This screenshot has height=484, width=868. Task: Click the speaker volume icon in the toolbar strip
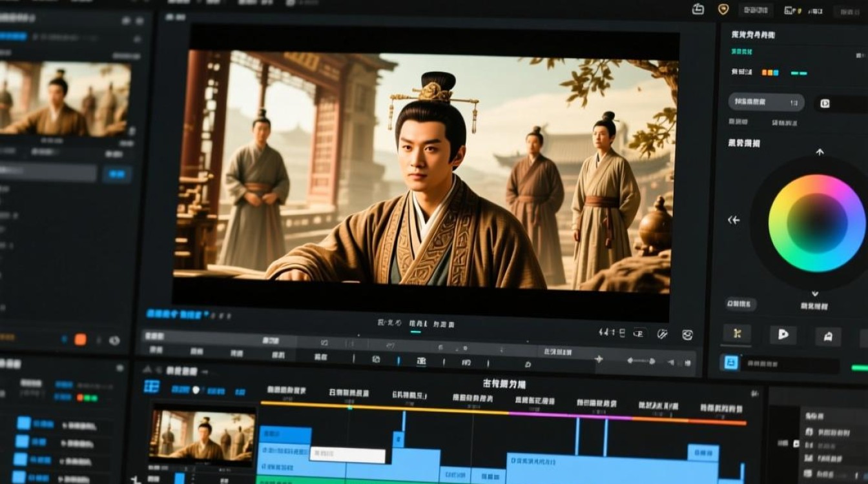pyautogui.click(x=670, y=362)
